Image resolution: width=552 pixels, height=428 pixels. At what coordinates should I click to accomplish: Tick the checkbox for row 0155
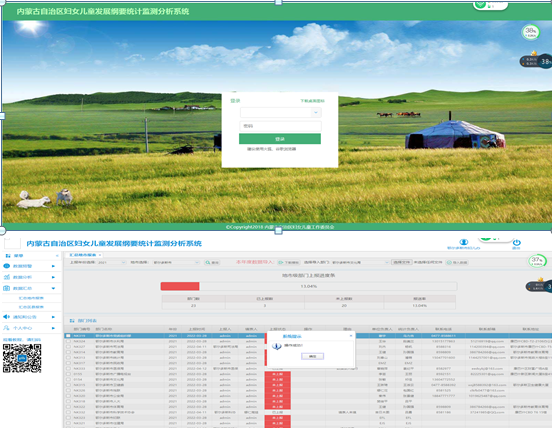68,374
